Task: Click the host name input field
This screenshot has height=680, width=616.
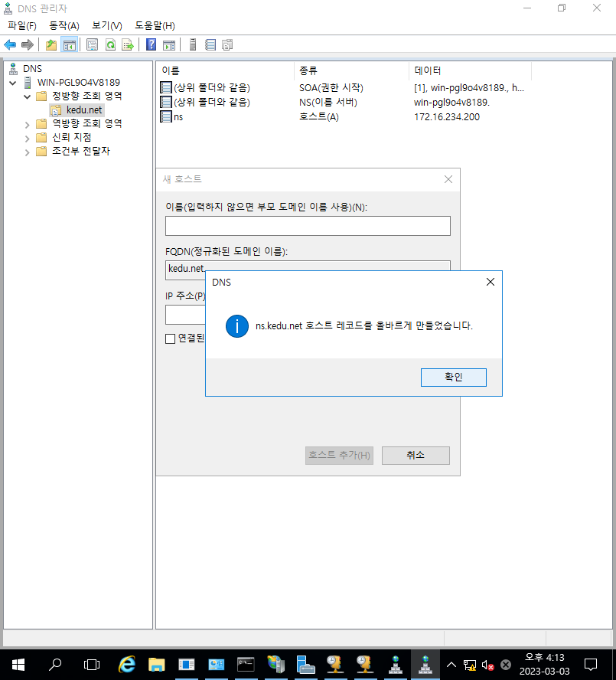Action: click(308, 226)
